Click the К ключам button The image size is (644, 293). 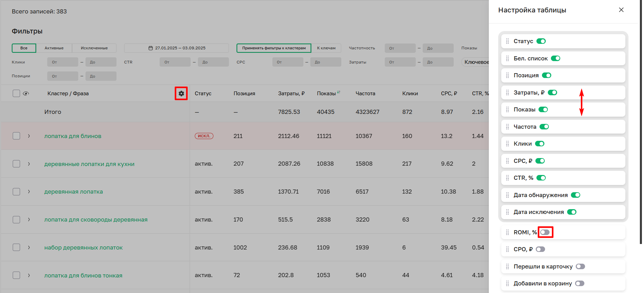click(x=326, y=48)
